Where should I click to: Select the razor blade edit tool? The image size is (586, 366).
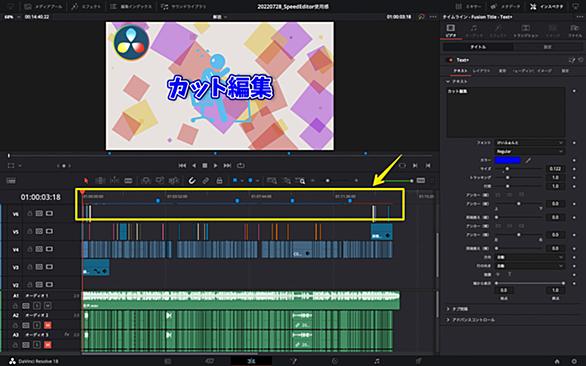pos(128,181)
